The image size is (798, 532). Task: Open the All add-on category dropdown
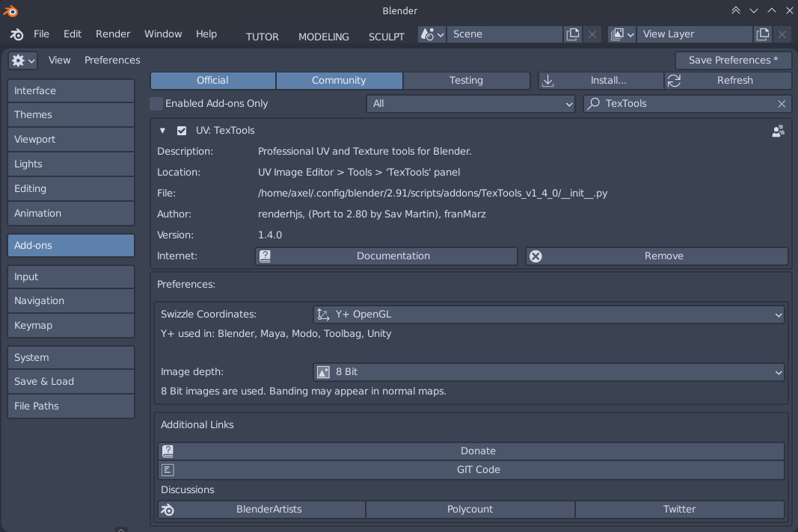(x=470, y=104)
